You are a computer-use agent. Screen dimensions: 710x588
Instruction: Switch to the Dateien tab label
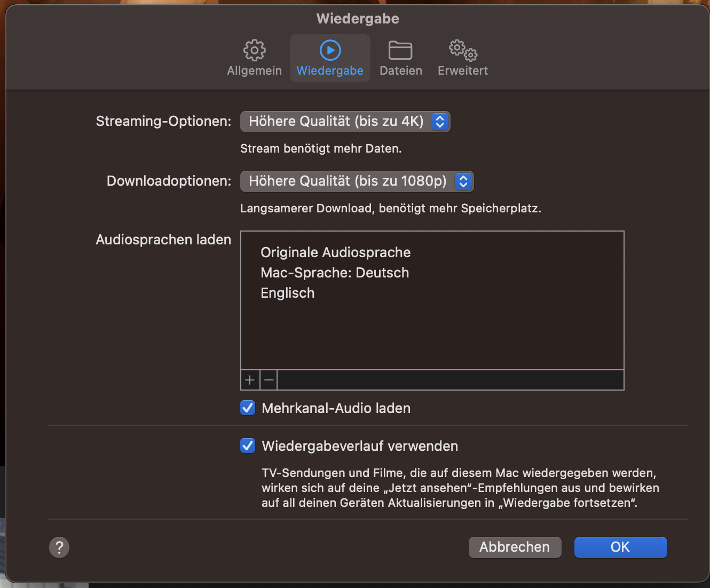point(400,71)
